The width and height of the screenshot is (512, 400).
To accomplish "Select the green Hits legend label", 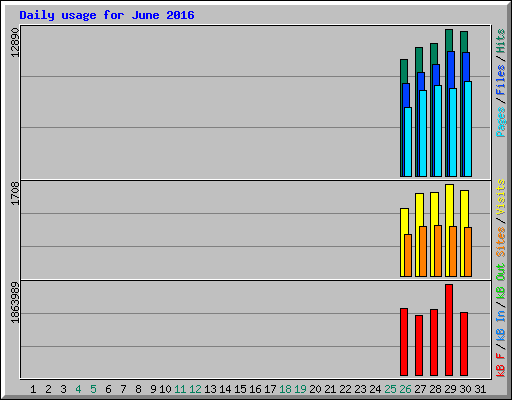I will click(x=500, y=41).
